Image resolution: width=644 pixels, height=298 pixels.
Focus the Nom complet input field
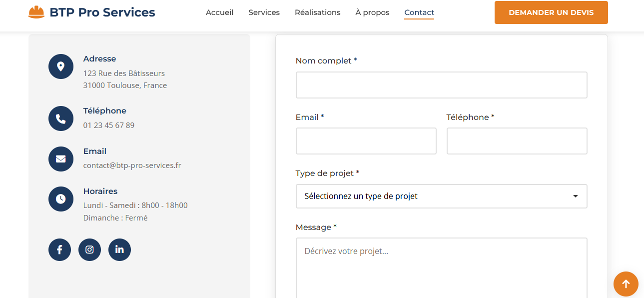(x=441, y=85)
